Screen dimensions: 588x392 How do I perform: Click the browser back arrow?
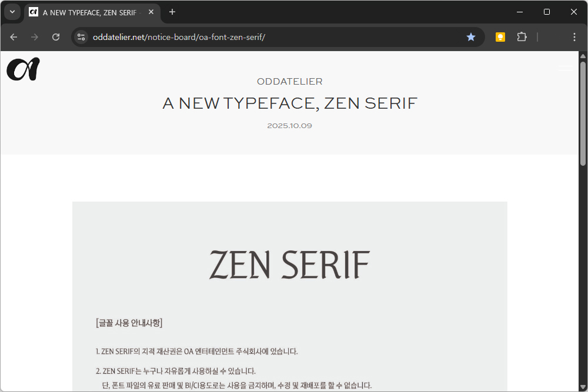14,37
